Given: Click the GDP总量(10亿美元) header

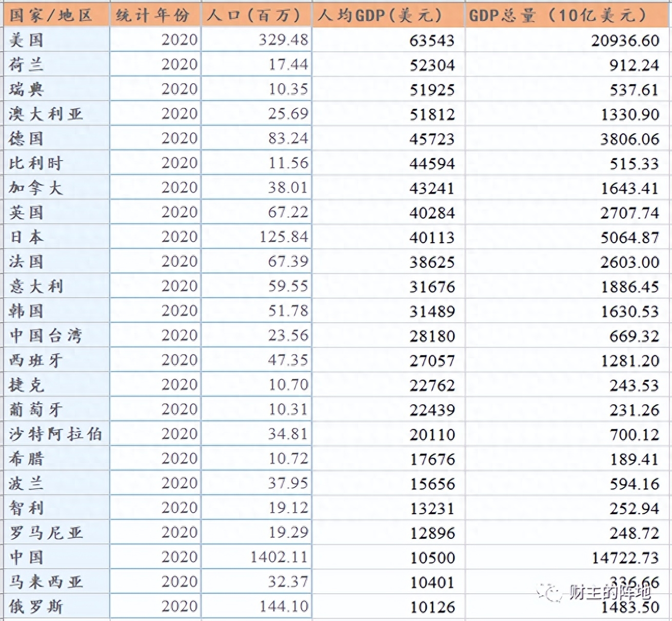Looking at the screenshot, I should pyautogui.click(x=558, y=15).
